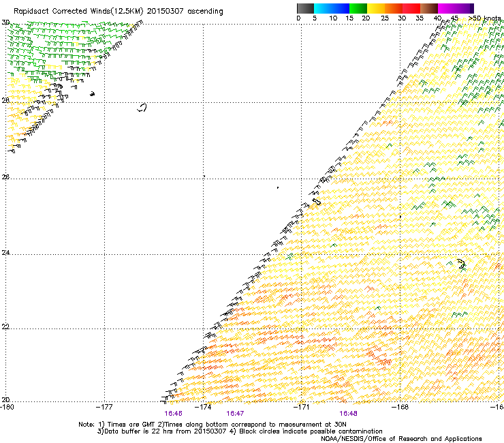Click the '30' latitude axis label
Image resolution: width=504 pixels, height=443 pixels.
(5, 22)
